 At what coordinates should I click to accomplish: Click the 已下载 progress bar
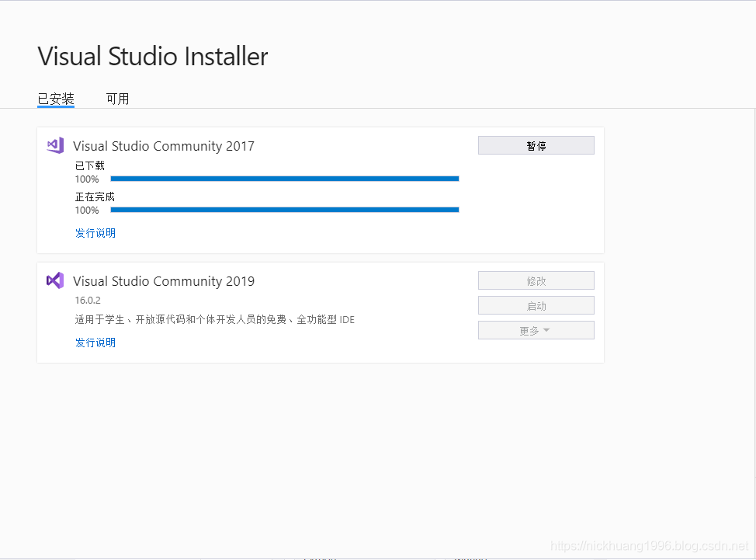(x=285, y=179)
